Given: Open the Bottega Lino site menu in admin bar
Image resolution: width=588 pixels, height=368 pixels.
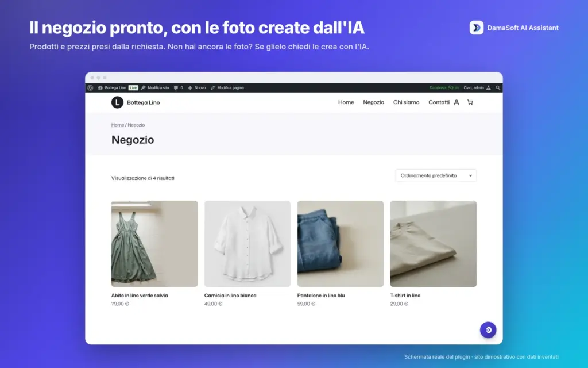Looking at the screenshot, I should coord(112,88).
